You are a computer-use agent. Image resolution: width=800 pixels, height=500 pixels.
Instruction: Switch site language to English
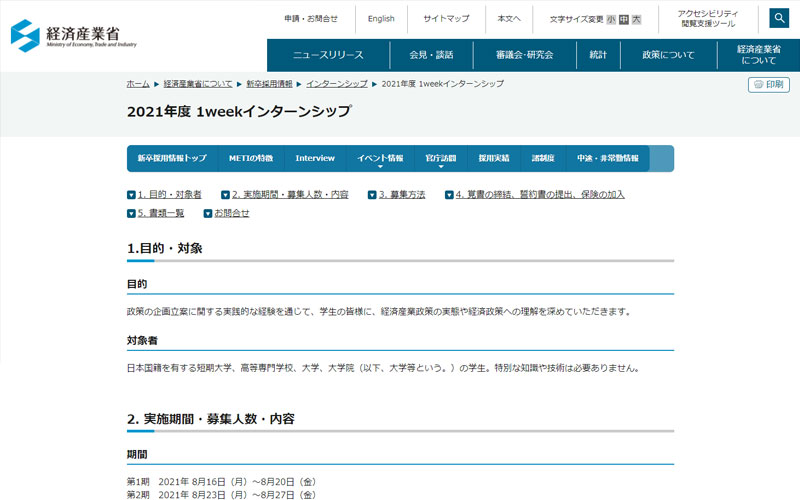[381, 18]
